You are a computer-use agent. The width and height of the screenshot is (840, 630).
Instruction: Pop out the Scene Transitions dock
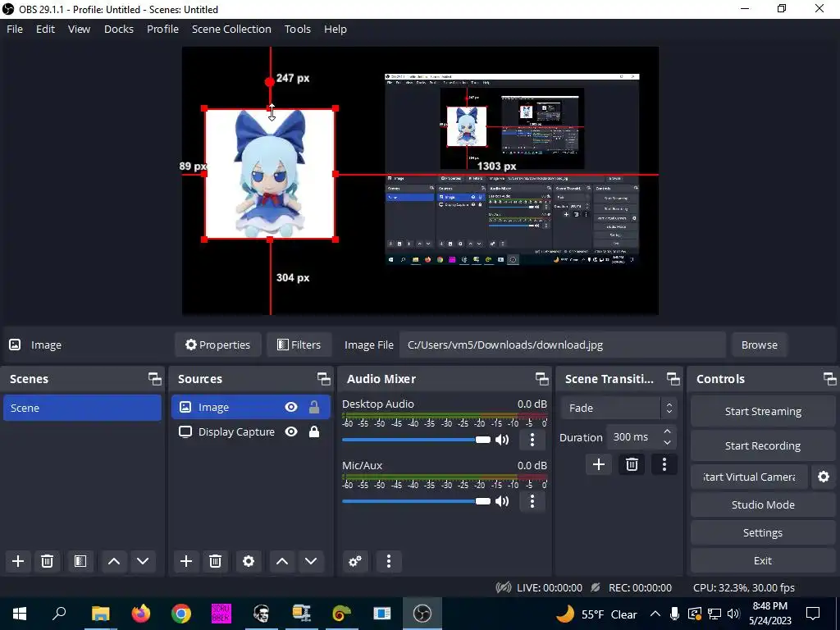673,379
